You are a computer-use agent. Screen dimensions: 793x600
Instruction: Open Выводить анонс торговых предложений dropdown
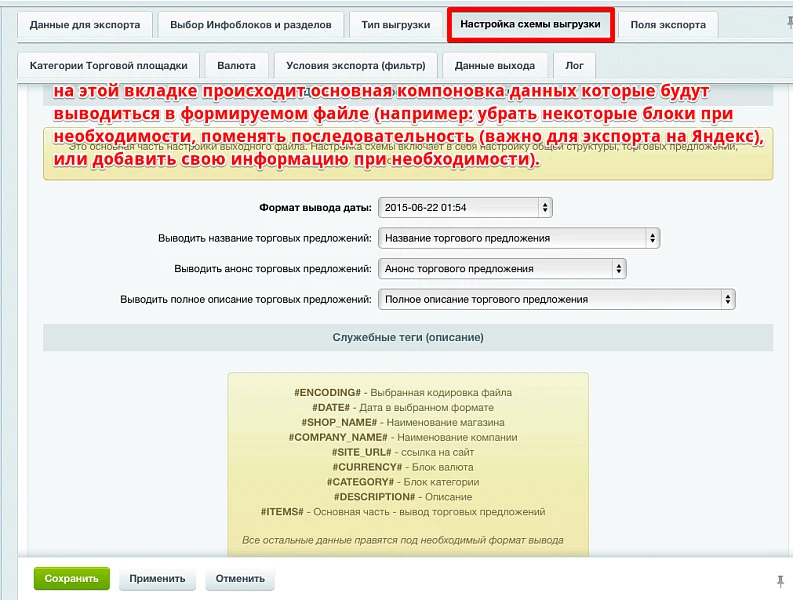pos(502,269)
